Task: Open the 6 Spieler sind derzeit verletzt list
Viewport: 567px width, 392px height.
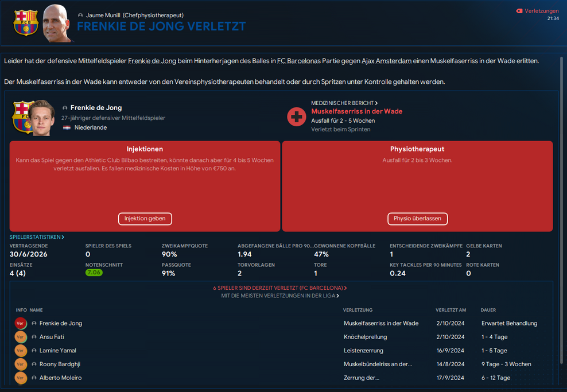Action: (279, 288)
